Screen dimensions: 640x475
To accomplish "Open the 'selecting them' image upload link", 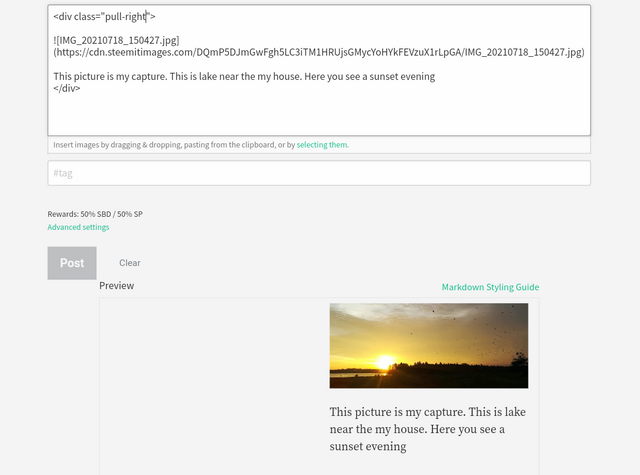I will pyautogui.click(x=322, y=145).
